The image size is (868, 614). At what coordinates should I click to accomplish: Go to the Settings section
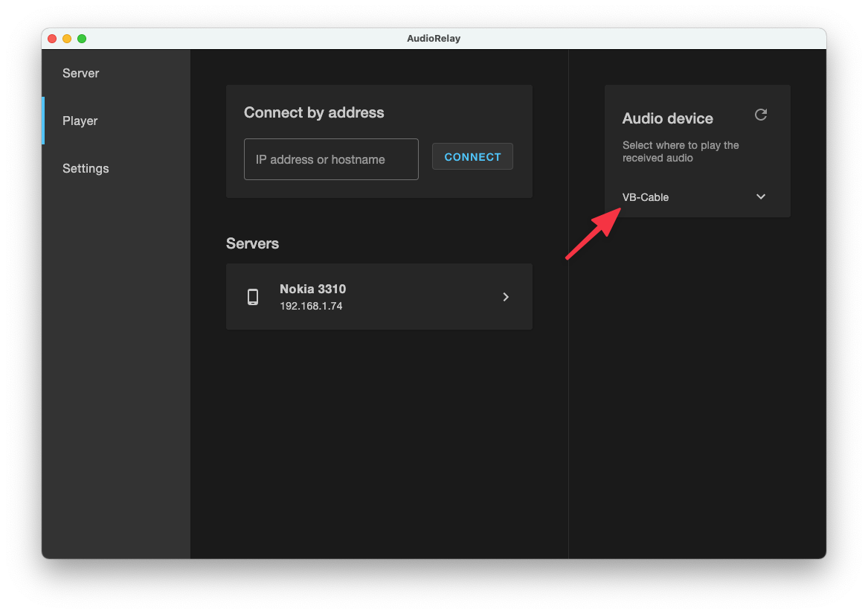[x=86, y=168]
